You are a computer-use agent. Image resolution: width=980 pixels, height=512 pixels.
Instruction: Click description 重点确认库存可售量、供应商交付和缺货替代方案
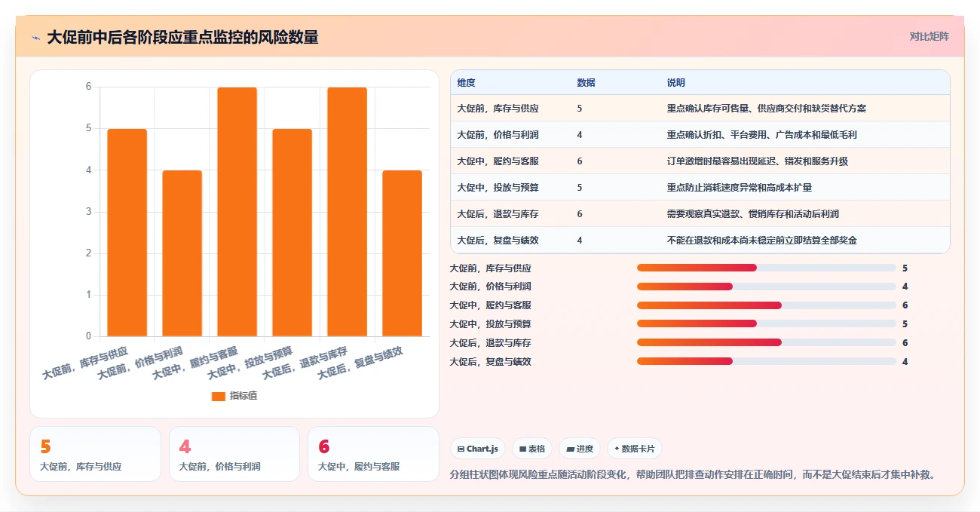766,108
